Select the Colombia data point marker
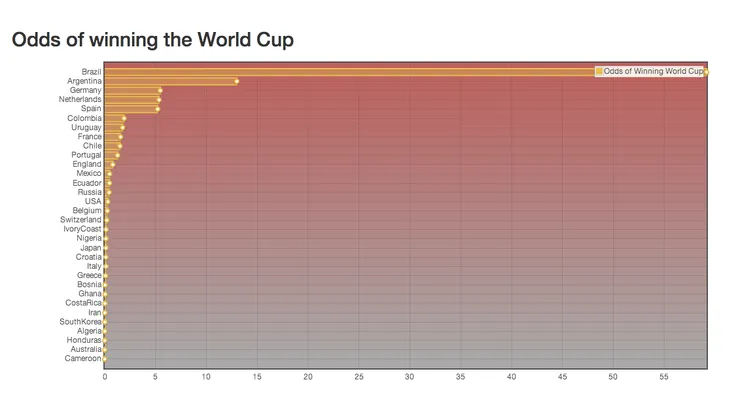740x416 pixels. [124, 118]
